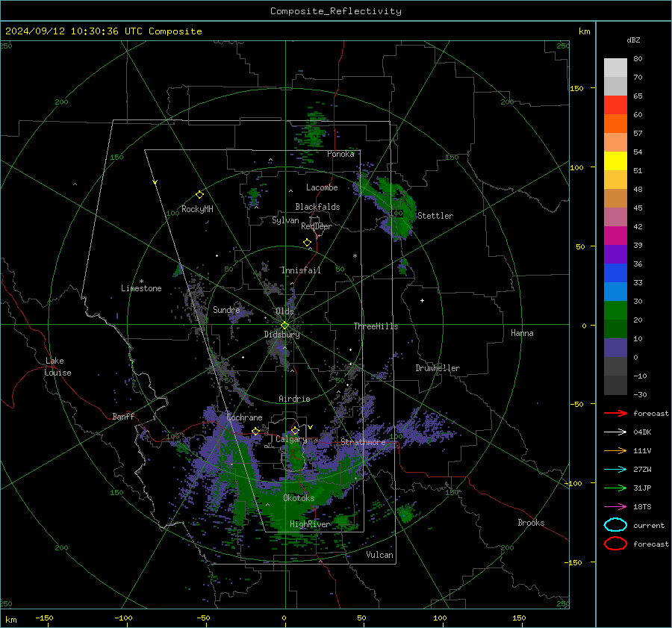Select the yellow 54 dBZ color swatch
The height and width of the screenshot is (628, 672).
pyautogui.click(x=615, y=161)
